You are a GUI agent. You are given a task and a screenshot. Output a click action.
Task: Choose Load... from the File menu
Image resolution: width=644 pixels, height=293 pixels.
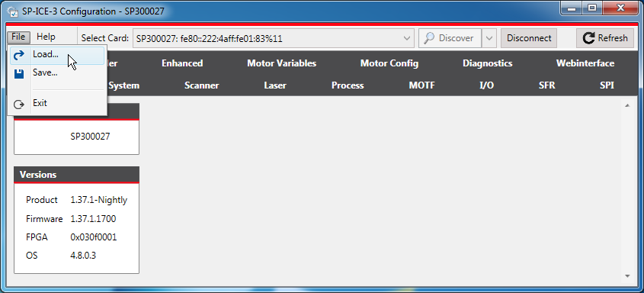point(56,55)
